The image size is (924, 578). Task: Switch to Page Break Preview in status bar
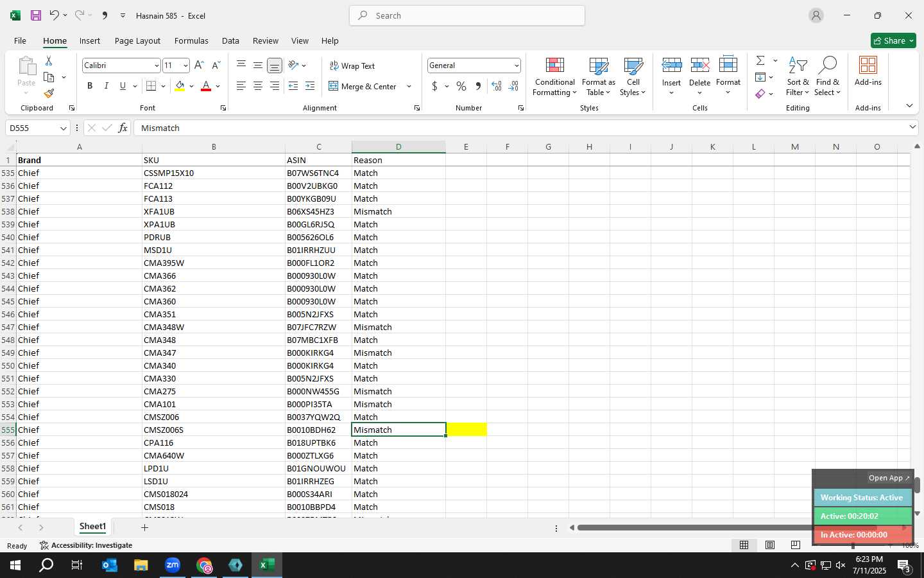click(796, 545)
